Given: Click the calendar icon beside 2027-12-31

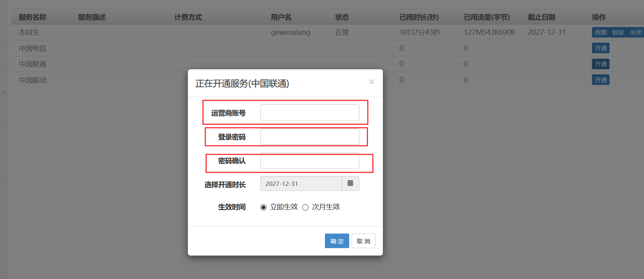Looking at the screenshot, I should 350,184.
